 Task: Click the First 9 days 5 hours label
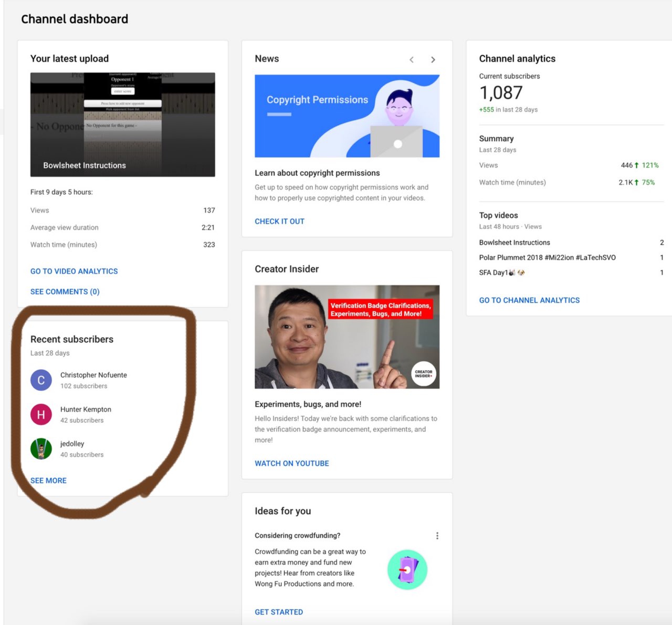pyautogui.click(x=61, y=192)
